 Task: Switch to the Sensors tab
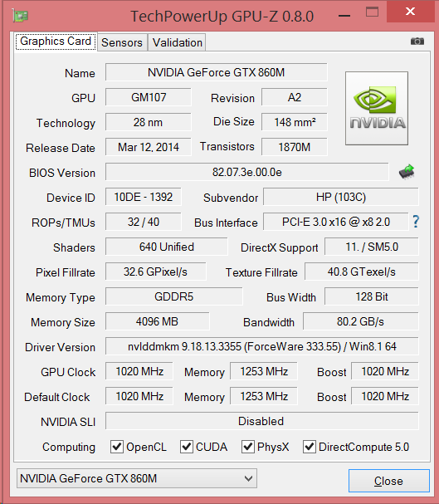pos(122,42)
